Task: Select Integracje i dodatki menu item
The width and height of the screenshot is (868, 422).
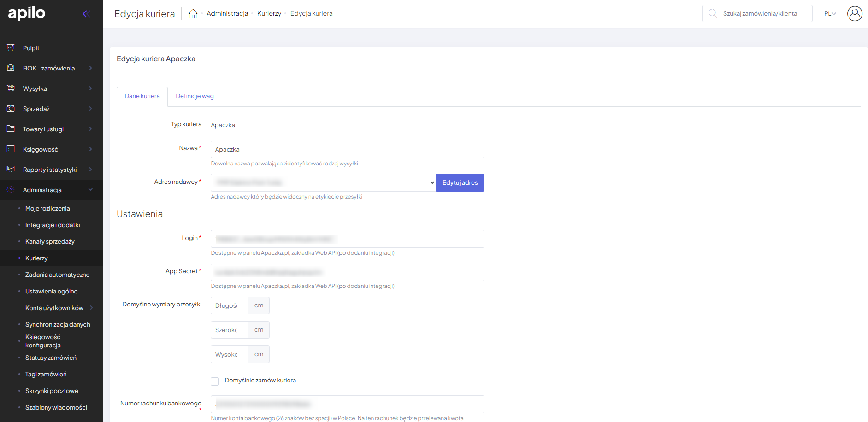Action: tap(53, 225)
